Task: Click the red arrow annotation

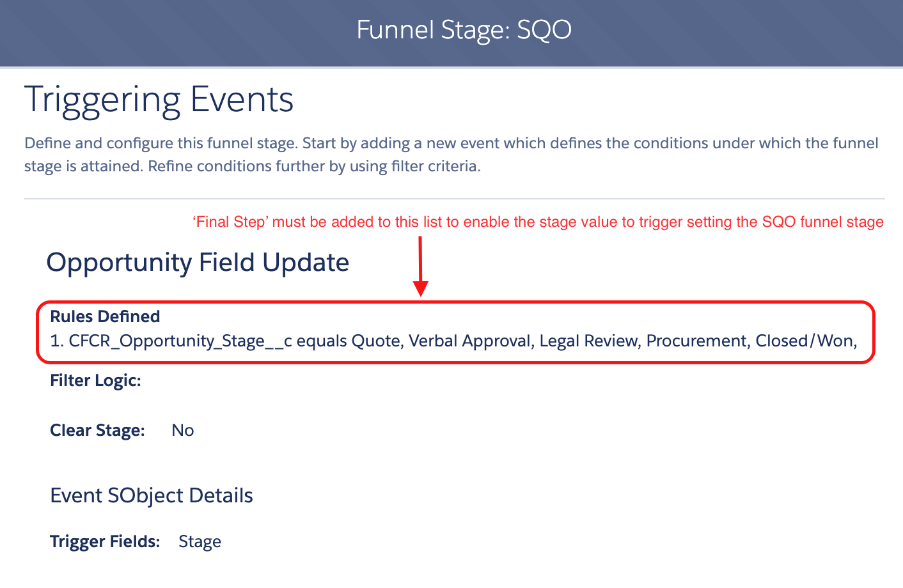Action: pos(420,266)
